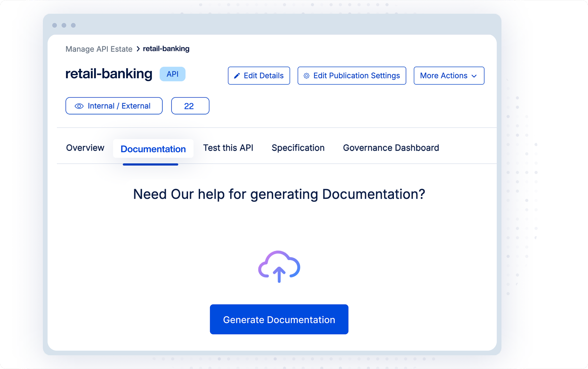This screenshot has width=588, height=369.
Task: Click the 22 count badge
Action: 190,106
